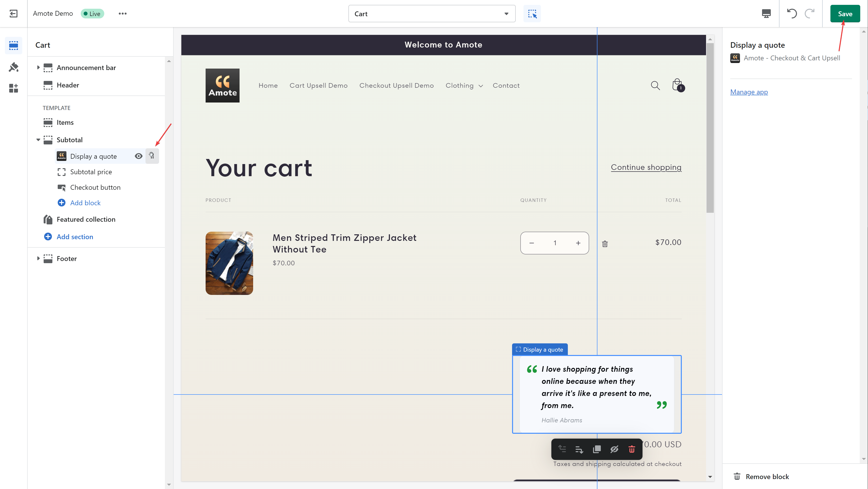Collapse the Subtotal section
The image size is (868, 489).
(x=38, y=140)
